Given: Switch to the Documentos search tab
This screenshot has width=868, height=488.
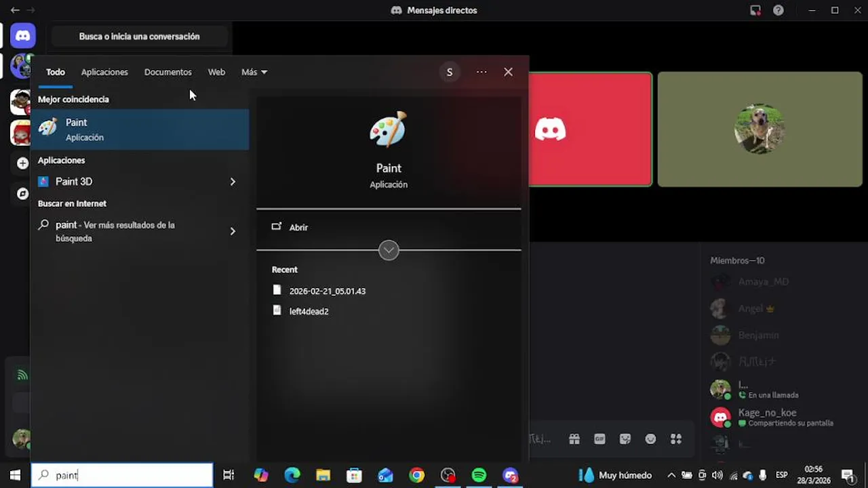Looking at the screenshot, I should (168, 72).
